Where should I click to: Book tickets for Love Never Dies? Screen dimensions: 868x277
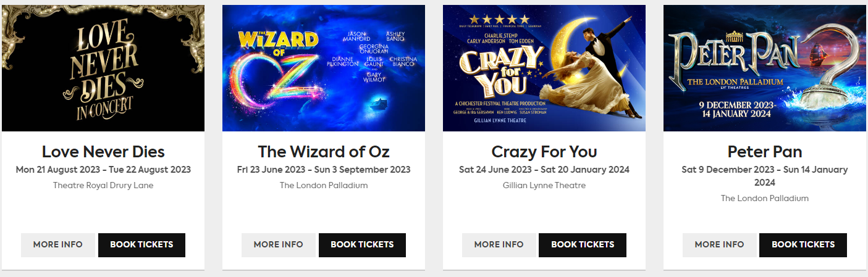[x=141, y=245]
